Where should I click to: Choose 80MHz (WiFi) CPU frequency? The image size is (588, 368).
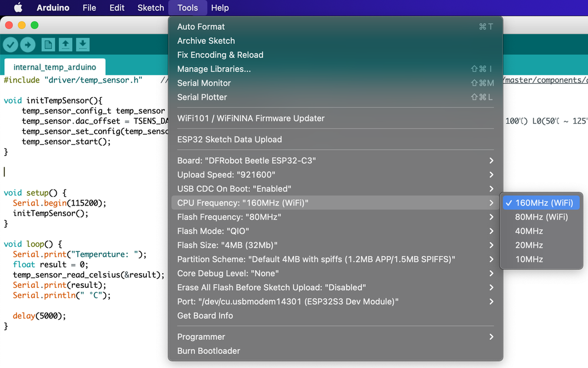[541, 217]
